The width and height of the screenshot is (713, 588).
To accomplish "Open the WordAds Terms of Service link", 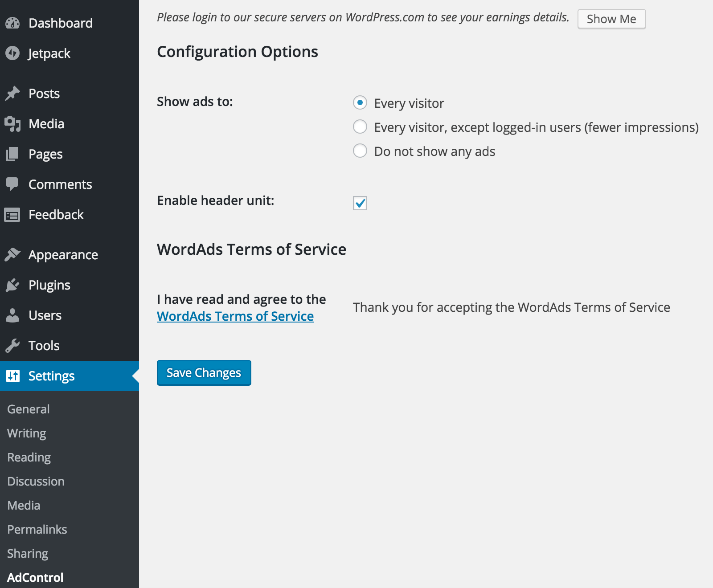I will click(235, 316).
